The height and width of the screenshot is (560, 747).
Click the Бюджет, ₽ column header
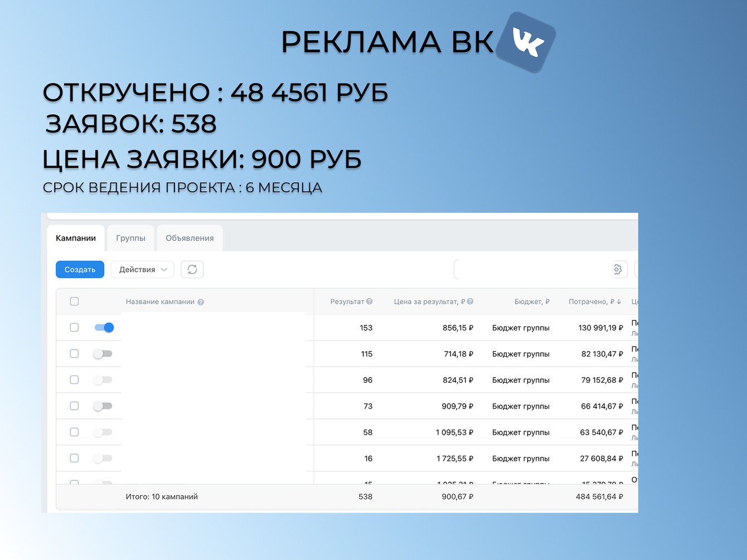(x=532, y=301)
